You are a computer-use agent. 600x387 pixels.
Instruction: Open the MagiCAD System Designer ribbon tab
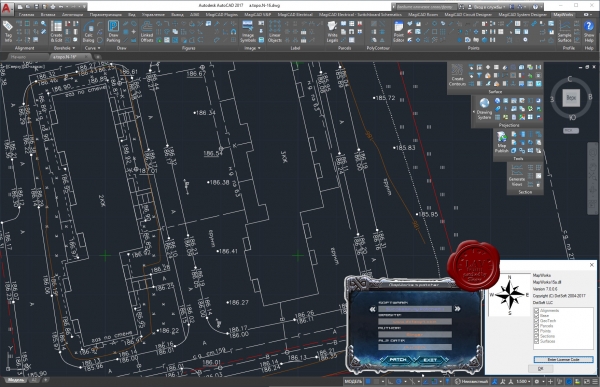click(522, 15)
